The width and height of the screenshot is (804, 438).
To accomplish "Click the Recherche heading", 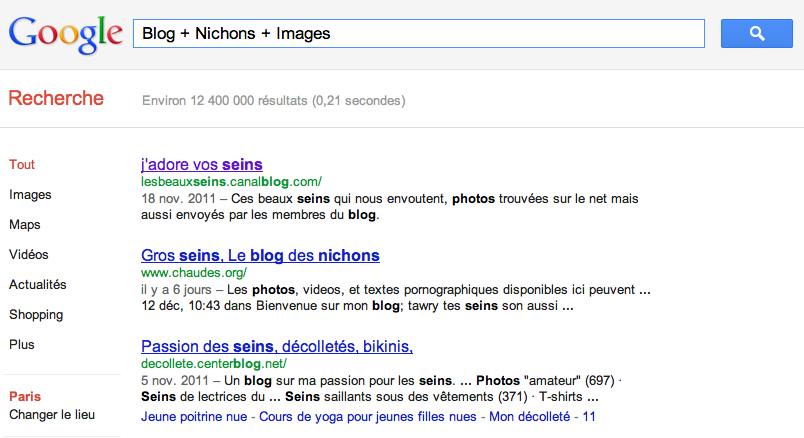I will (56, 98).
